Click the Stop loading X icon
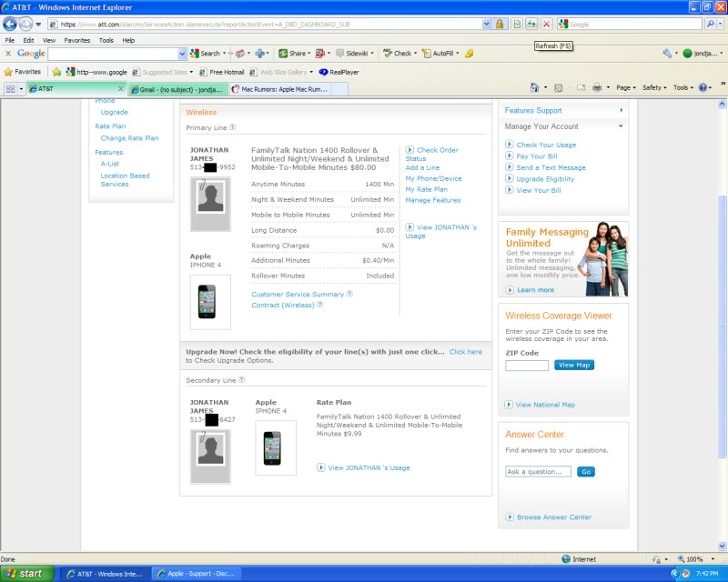This screenshot has height=582, width=728. [547, 24]
